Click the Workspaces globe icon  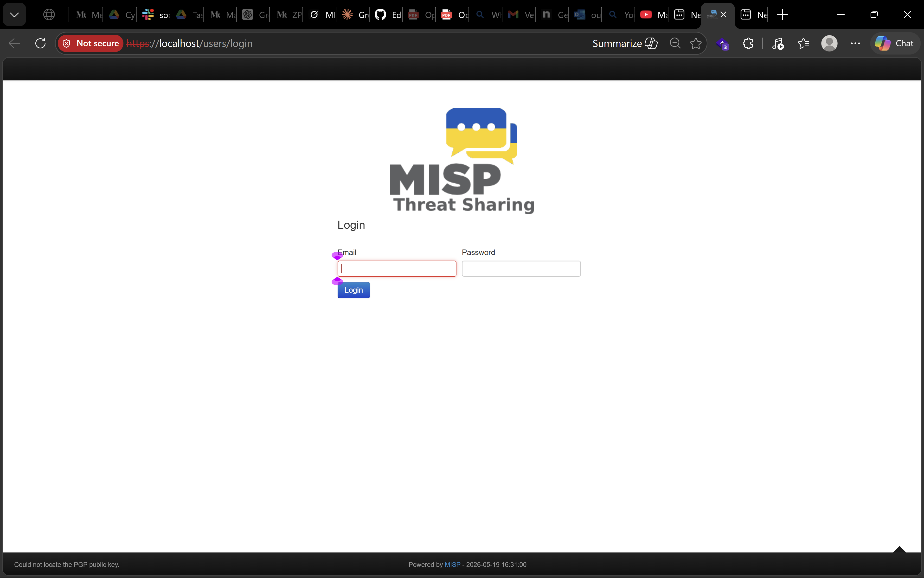click(49, 14)
